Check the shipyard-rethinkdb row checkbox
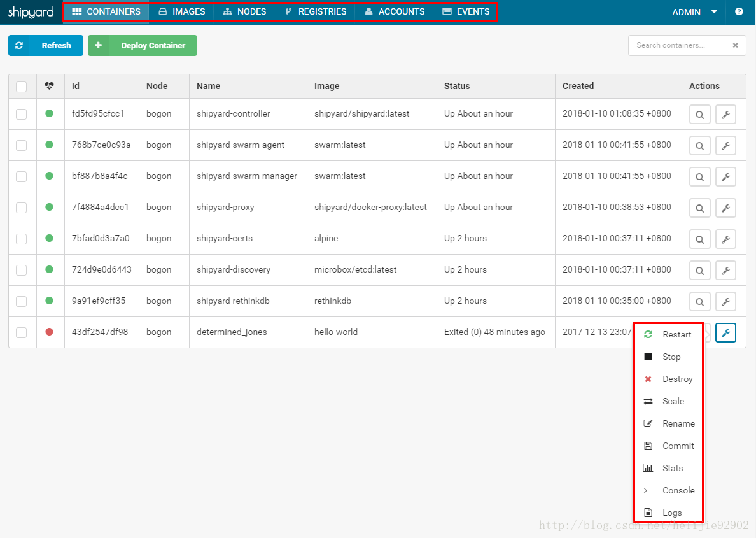This screenshot has height=538, width=756. tap(21, 301)
